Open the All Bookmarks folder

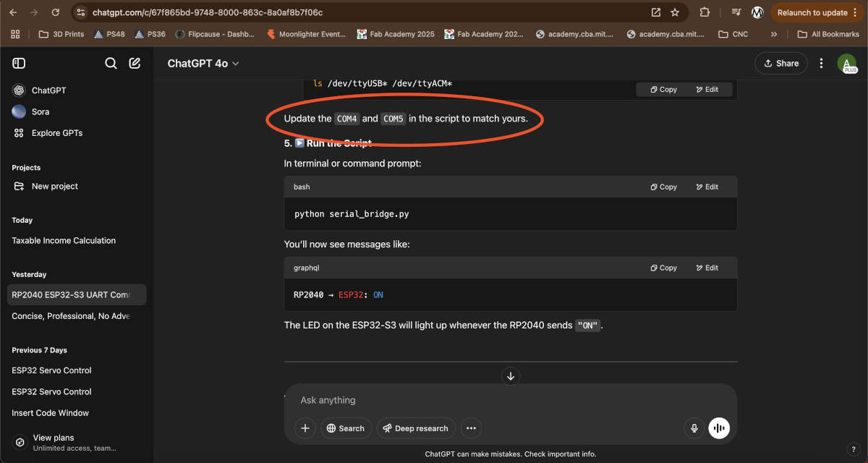click(x=827, y=34)
